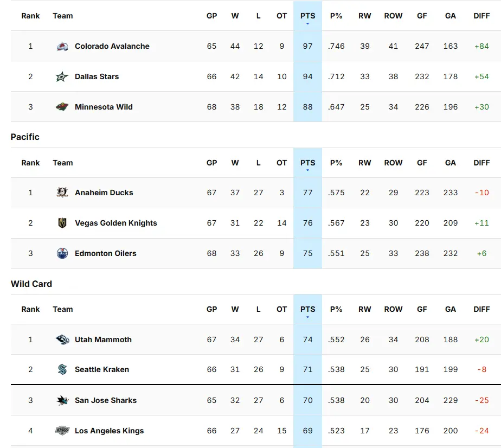Click the Minnesota Wild logo
Image resolution: width=501 pixels, height=448 pixels.
coord(62,107)
